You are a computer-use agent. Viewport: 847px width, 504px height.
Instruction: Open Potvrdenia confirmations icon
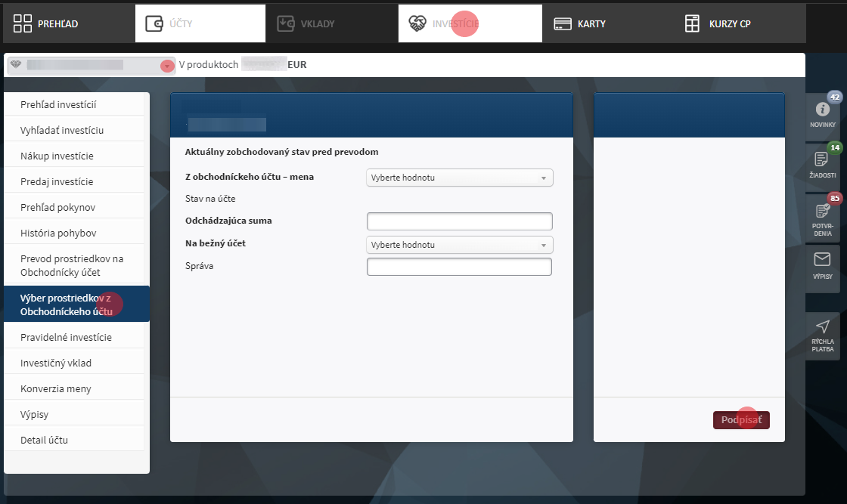(x=823, y=211)
